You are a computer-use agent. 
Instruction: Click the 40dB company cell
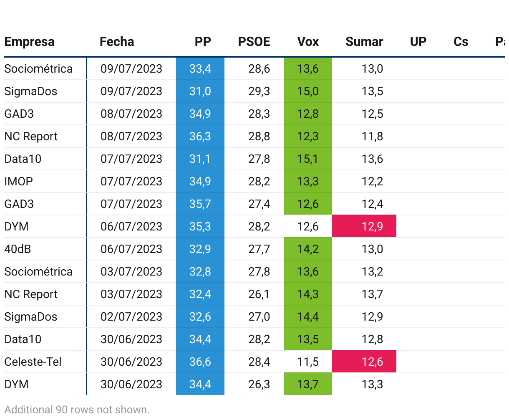18,249
